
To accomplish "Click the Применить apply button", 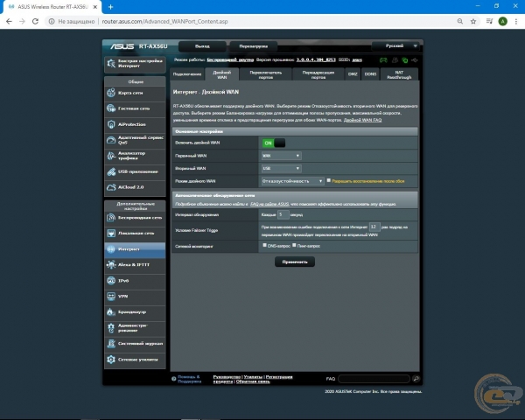I will [x=295, y=262].
